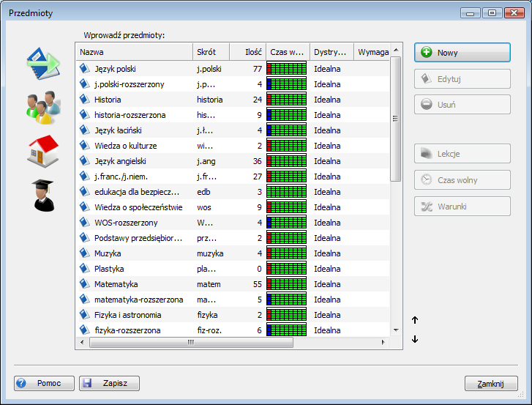532x405 pixels.
Task: Click the book icon beside Matematyka
Action: [x=84, y=284]
